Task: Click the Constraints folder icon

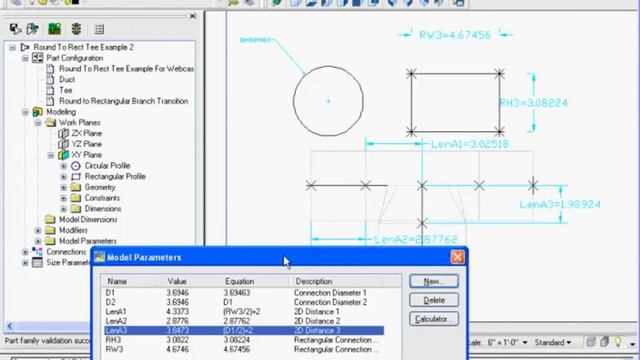Action: [76, 198]
